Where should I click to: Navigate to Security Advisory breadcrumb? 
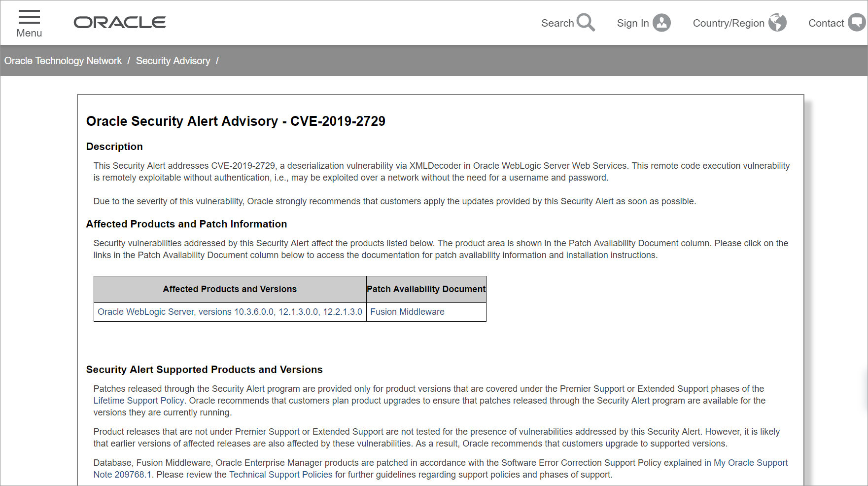click(173, 61)
